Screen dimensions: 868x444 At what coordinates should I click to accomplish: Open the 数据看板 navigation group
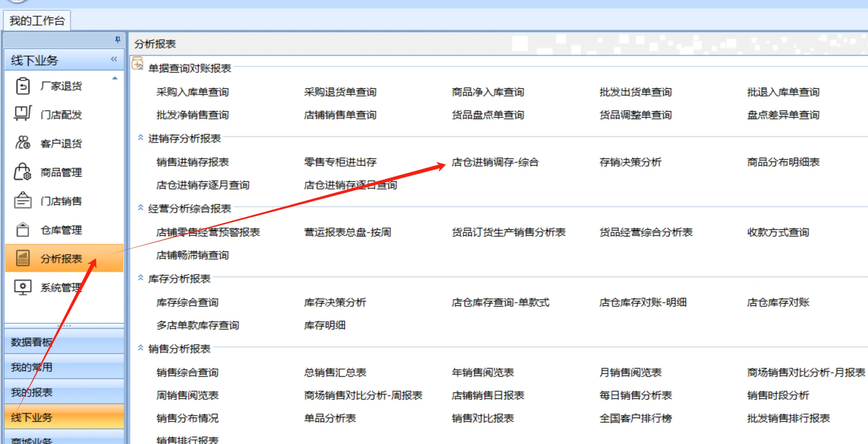pyautogui.click(x=32, y=342)
